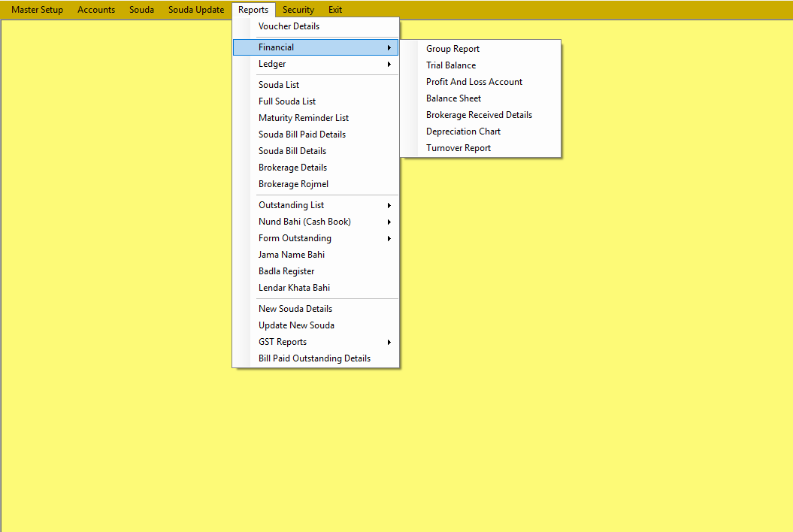Open Brokerage Received Details
The image size is (793, 532).
coord(480,115)
